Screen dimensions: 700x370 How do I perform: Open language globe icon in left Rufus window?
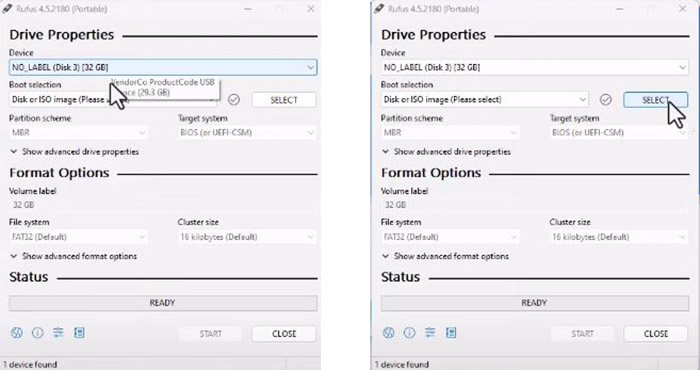[x=17, y=333]
